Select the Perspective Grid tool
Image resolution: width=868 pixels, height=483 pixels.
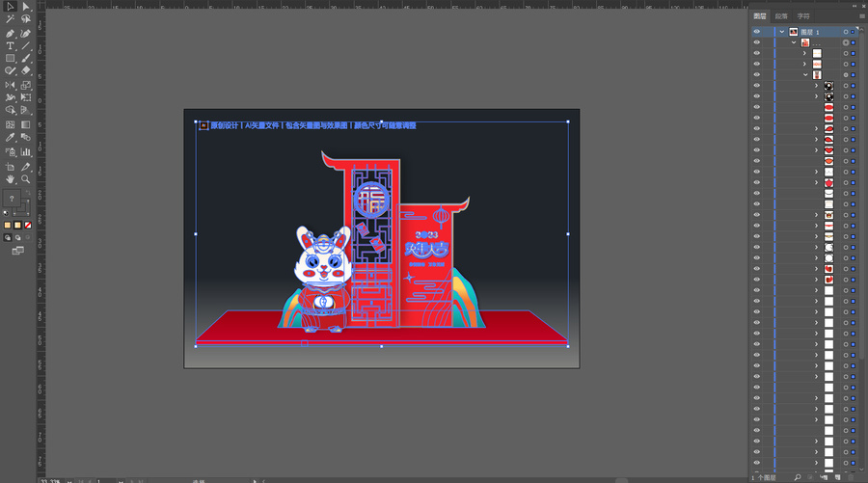(x=25, y=110)
